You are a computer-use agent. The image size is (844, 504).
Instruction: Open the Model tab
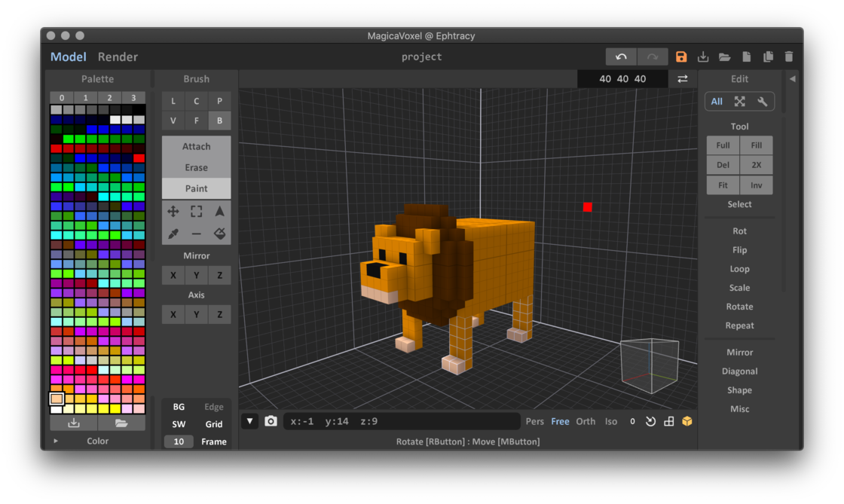[69, 57]
